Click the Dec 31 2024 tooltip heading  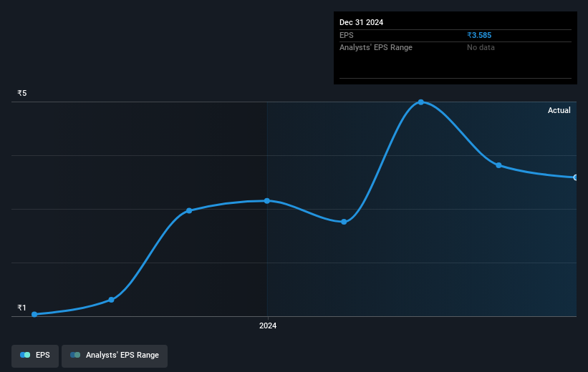(361, 22)
